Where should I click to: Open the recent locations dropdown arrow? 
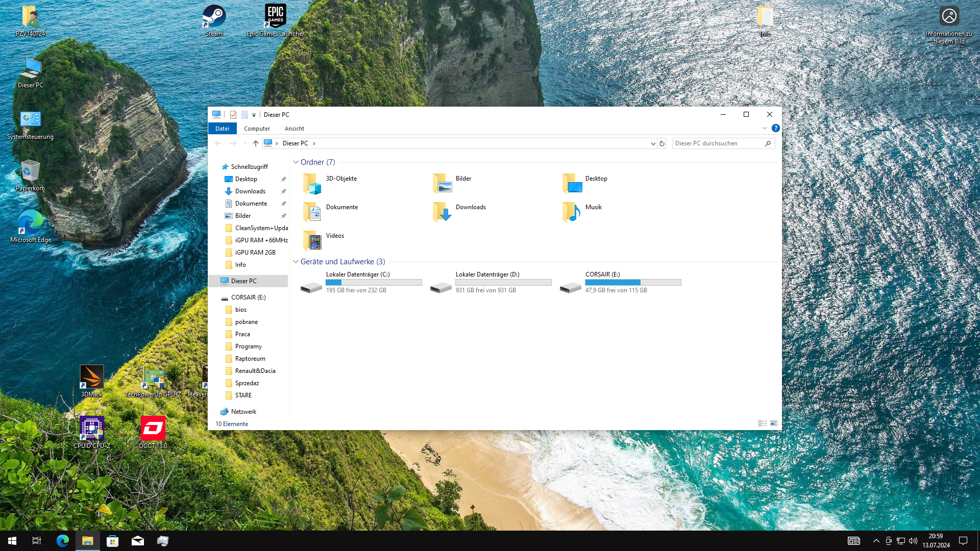point(245,143)
